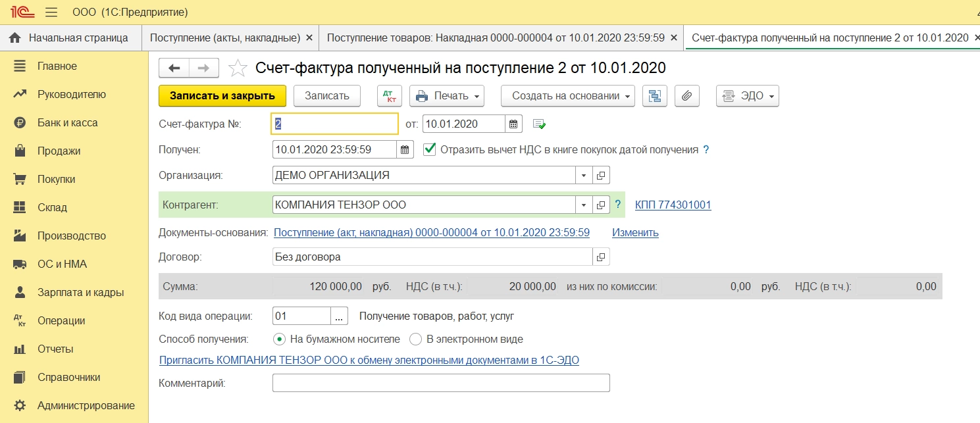Open the hamburger main menu
The image size is (980, 423).
51,12
